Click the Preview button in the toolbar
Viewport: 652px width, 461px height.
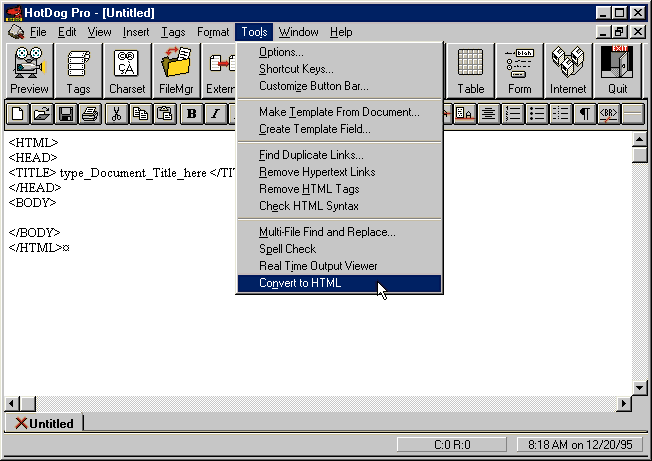[x=29, y=70]
